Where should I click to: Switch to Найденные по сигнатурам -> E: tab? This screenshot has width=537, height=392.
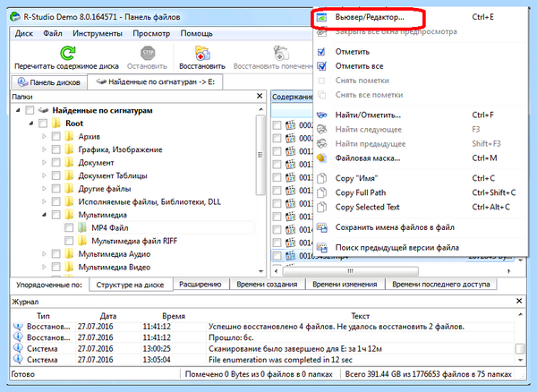[155, 81]
